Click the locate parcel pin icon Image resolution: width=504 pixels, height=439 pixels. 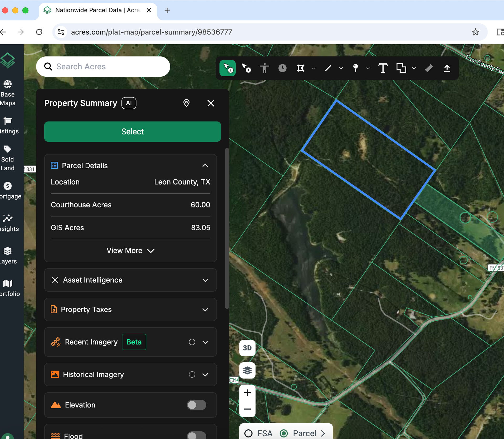[x=186, y=103]
